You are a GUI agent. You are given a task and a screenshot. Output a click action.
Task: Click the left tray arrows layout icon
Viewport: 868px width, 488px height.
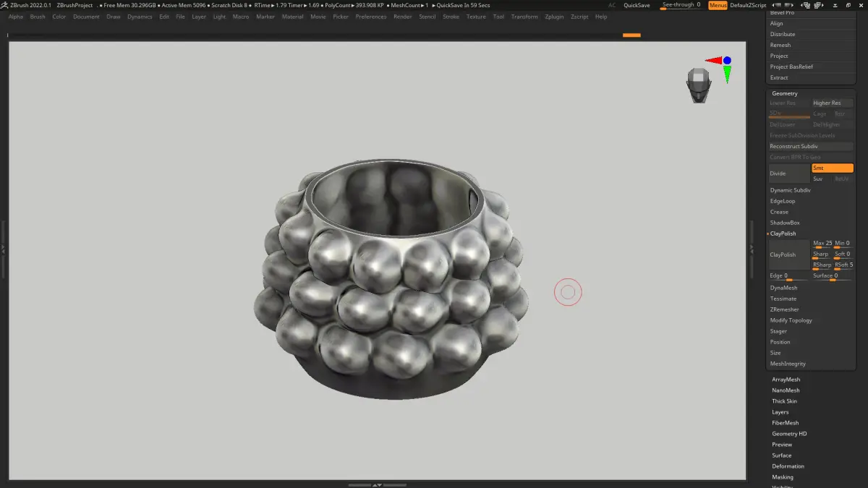776,5
